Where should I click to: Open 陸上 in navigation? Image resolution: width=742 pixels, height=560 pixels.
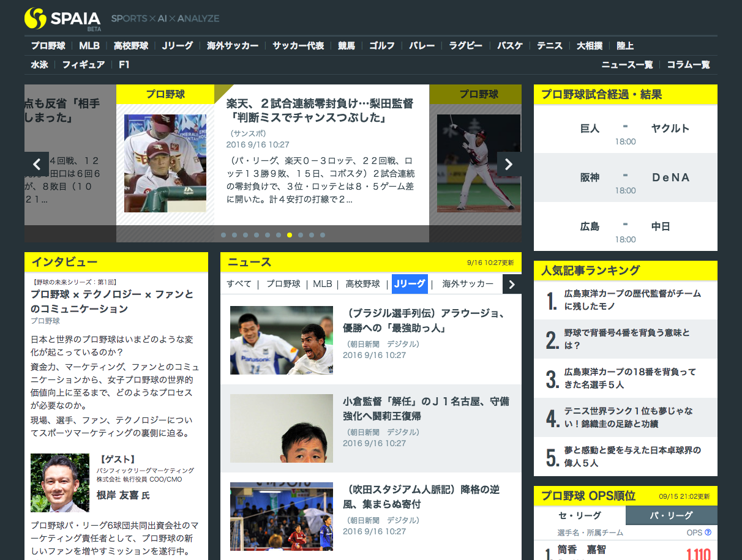tap(625, 45)
